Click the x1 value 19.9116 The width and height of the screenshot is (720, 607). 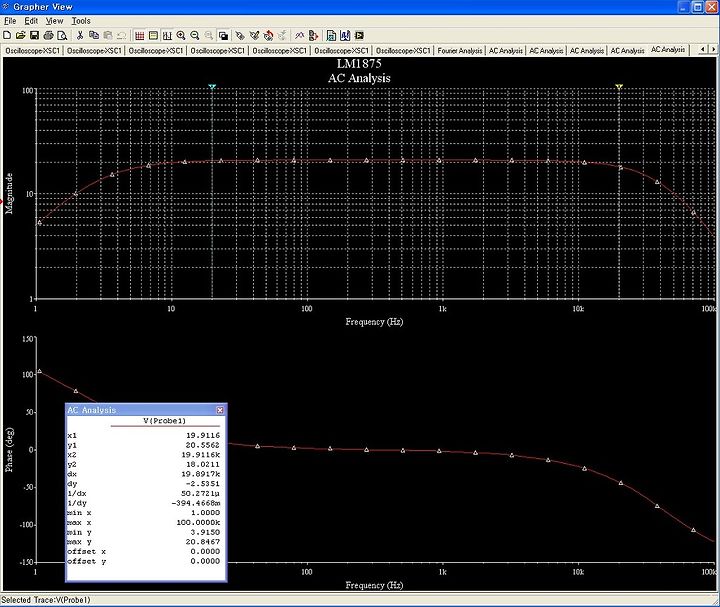pos(203,435)
